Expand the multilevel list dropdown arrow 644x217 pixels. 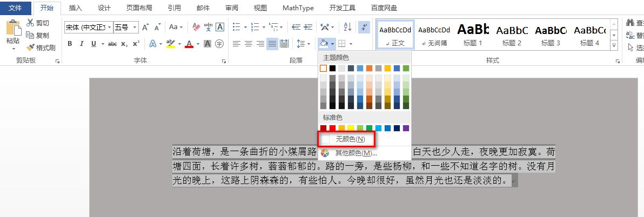(281, 28)
